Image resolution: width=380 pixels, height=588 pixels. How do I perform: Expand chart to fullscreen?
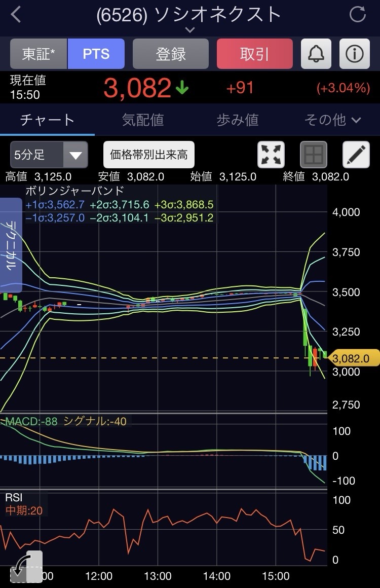click(x=271, y=155)
